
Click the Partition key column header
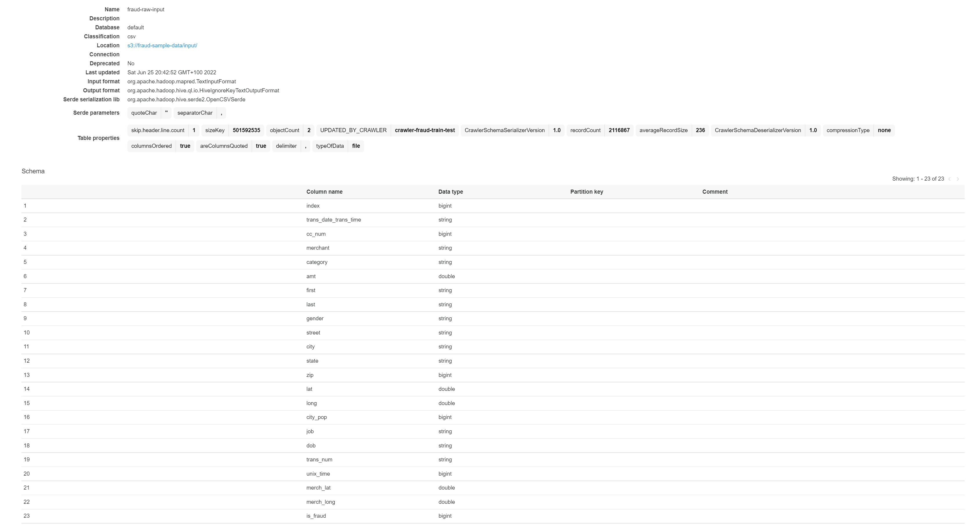(586, 192)
